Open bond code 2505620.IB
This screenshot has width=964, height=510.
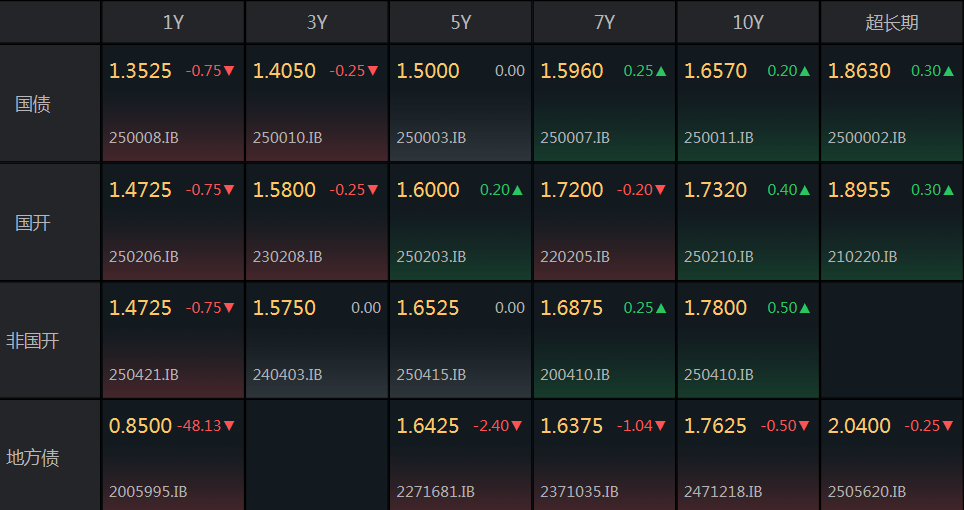point(867,492)
